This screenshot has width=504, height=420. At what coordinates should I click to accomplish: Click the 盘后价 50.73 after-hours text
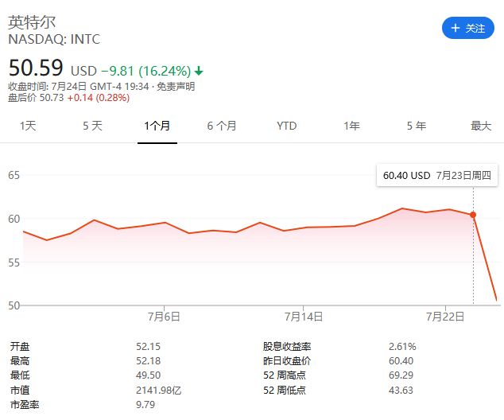(x=36, y=97)
